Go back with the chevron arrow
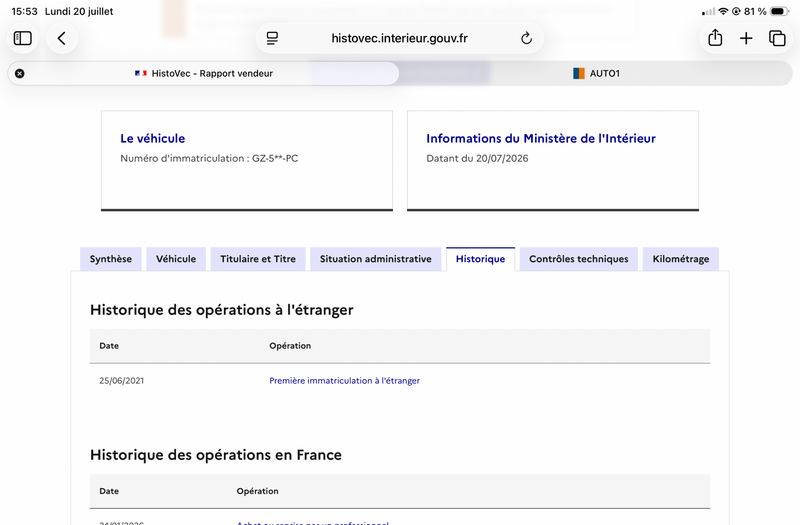800x525 pixels. (x=62, y=38)
